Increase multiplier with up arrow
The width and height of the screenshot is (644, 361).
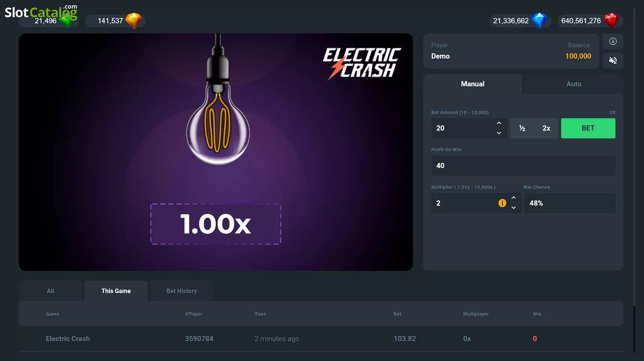coord(513,198)
